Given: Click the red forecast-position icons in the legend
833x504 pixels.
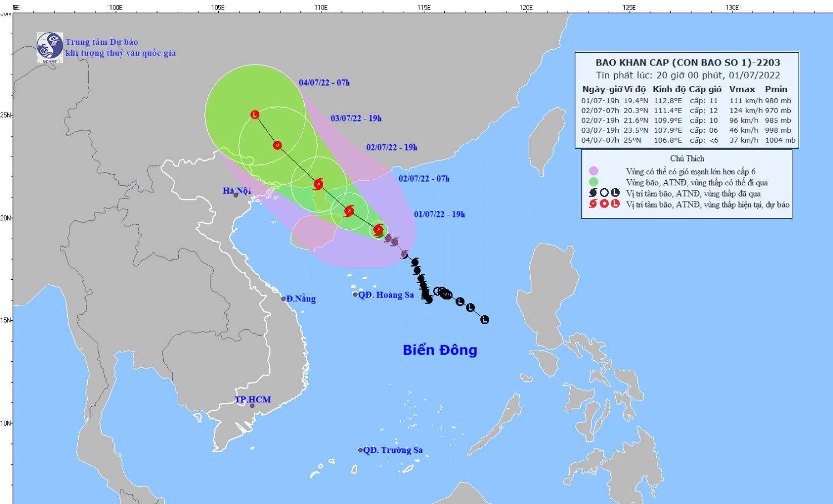Looking at the screenshot, I should tap(604, 204).
